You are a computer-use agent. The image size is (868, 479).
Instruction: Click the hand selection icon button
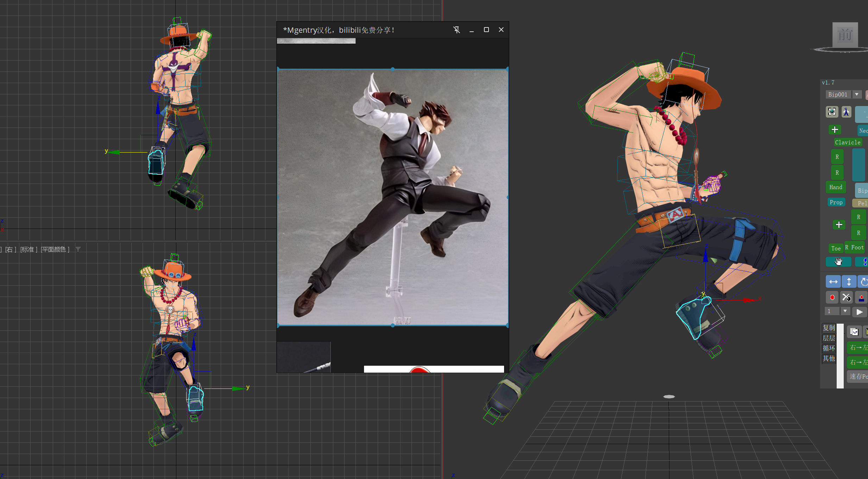coord(838,262)
